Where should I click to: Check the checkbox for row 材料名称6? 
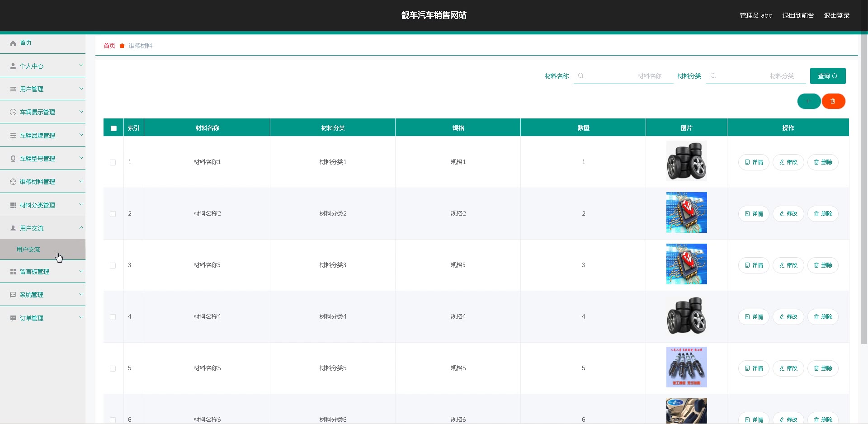113,420
